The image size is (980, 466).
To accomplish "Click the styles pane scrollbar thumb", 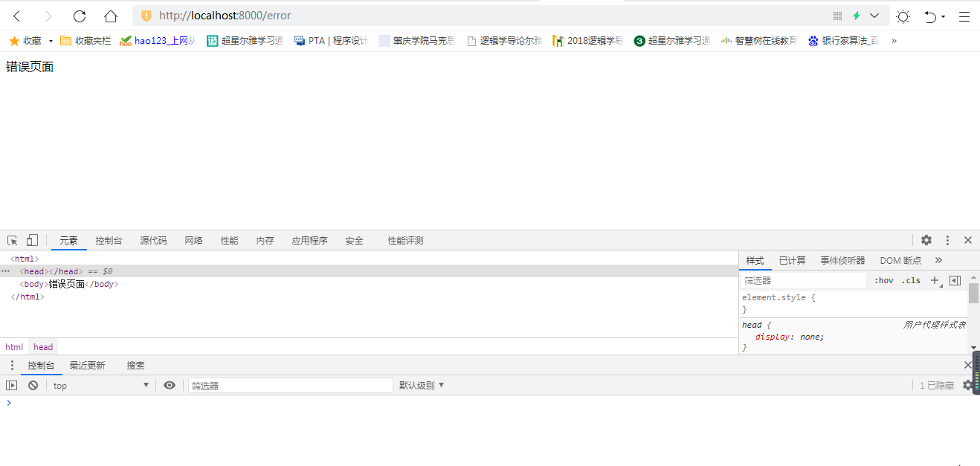I will coord(973,293).
